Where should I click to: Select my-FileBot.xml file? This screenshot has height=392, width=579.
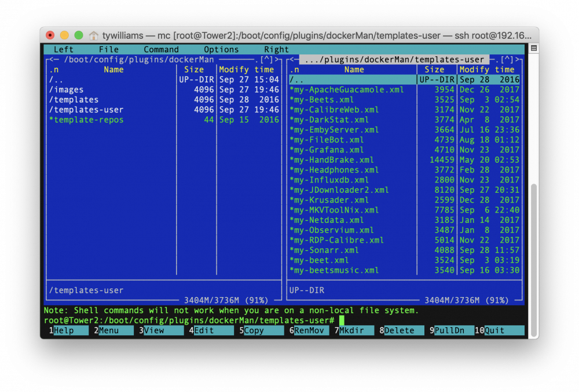click(404, 140)
